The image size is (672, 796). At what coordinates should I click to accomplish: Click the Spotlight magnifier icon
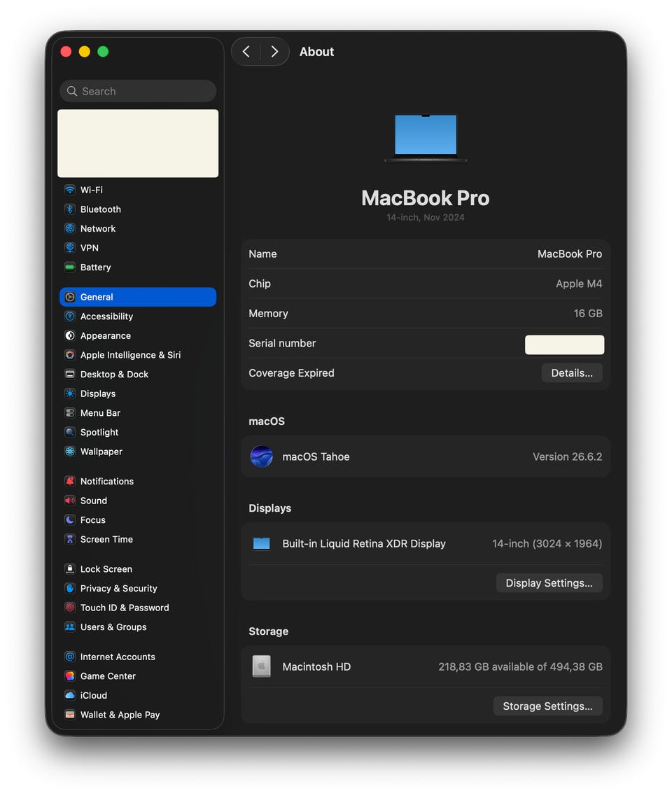(70, 432)
